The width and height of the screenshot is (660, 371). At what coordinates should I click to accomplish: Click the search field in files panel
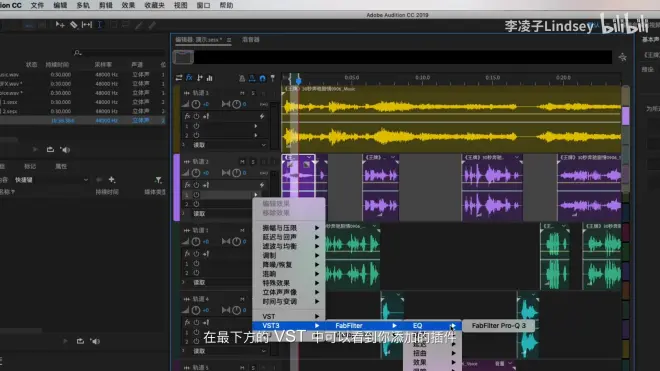[x=119, y=53]
